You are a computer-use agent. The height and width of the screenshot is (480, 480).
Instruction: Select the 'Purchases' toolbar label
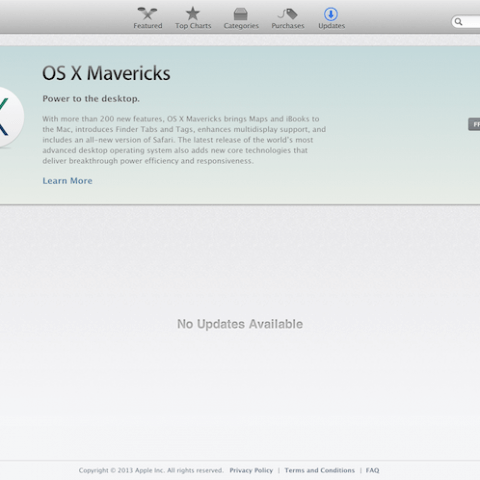(x=288, y=26)
